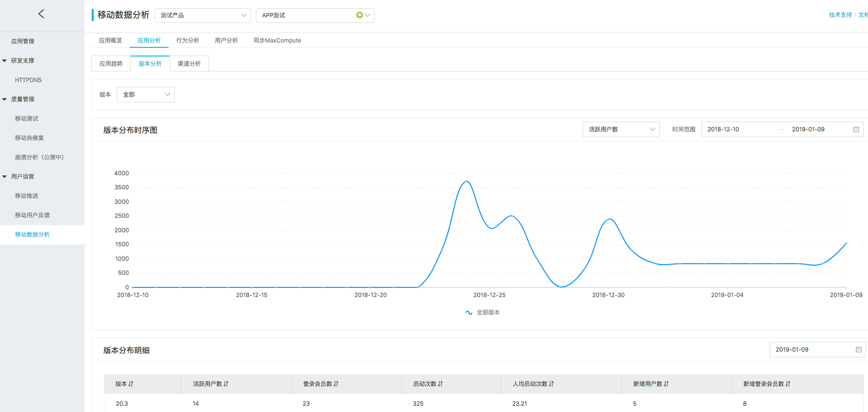Open the APP测试 application dropdown
The width and height of the screenshot is (868, 412).
315,15
